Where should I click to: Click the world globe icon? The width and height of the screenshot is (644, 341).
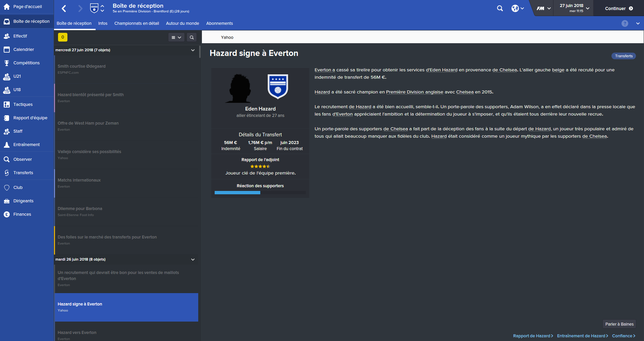click(x=515, y=8)
